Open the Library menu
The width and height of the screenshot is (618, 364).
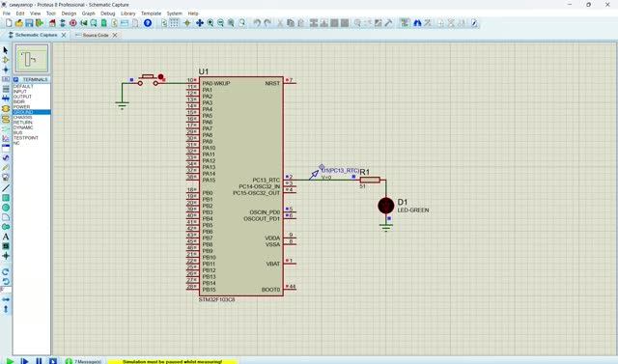click(128, 14)
